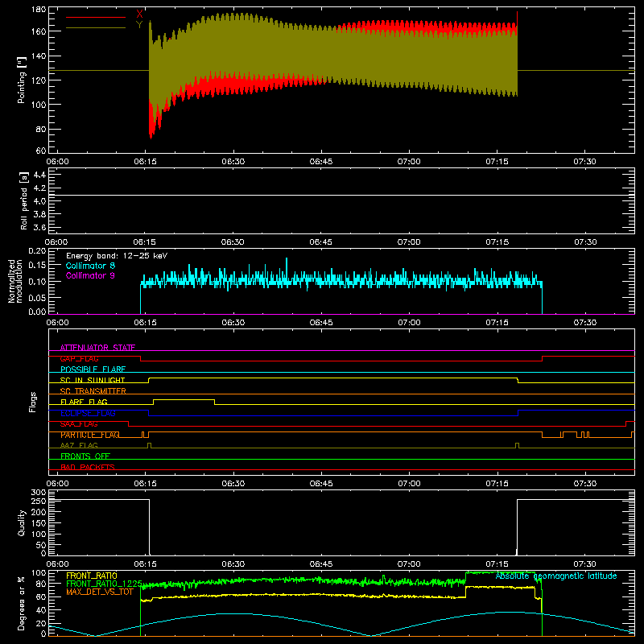The image size is (644, 644).
Task: Click the 0.05 tick on modulation axis
Action: coord(37,297)
